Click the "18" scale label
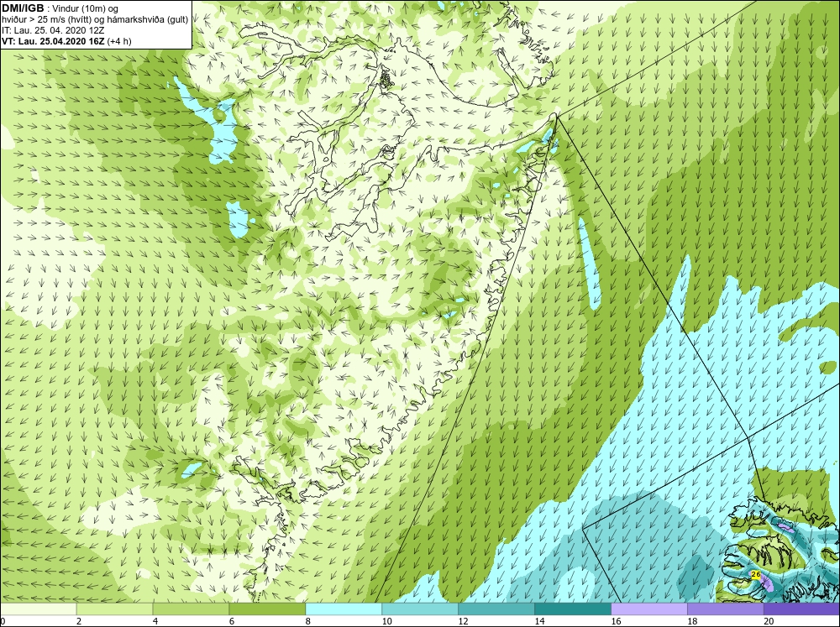This screenshot has height=627, width=840. [x=691, y=621]
